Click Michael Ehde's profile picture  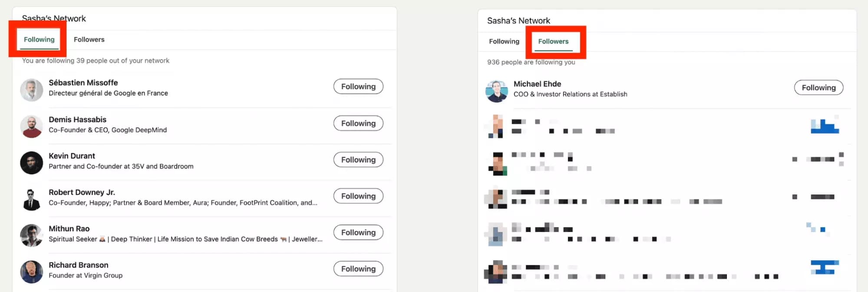(x=496, y=91)
